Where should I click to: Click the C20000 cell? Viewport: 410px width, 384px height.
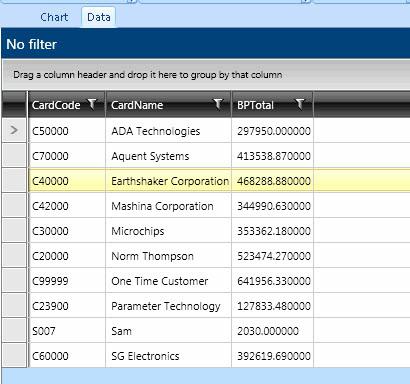click(67, 256)
